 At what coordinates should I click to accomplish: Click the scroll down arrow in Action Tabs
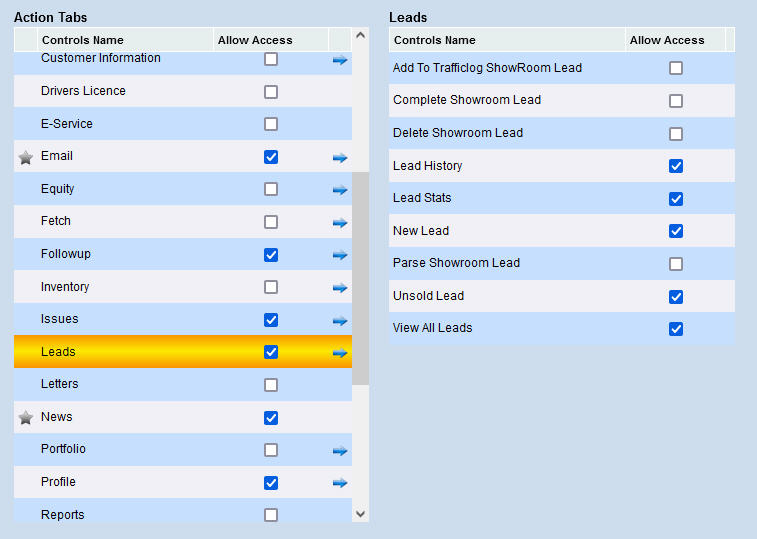coord(360,513)
